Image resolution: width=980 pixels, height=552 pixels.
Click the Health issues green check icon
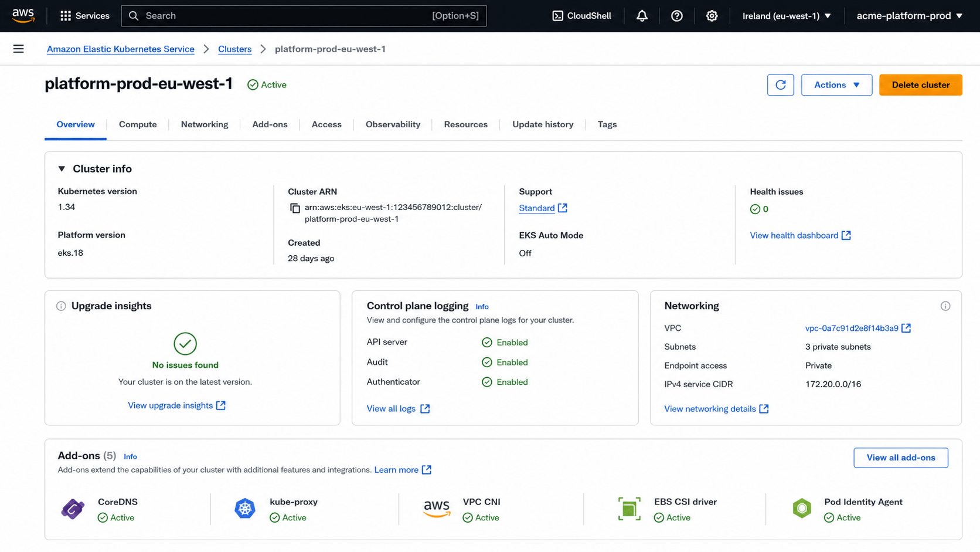755,209
